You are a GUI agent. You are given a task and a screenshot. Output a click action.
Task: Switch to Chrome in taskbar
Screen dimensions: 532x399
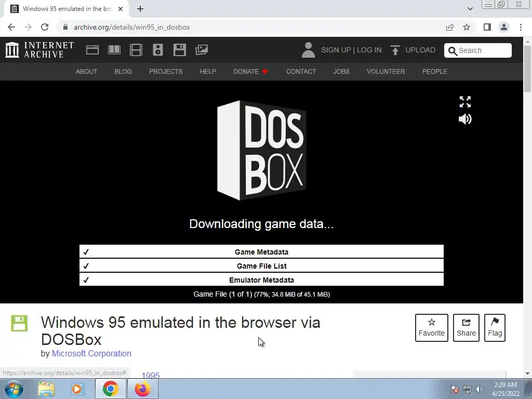[x=110, y=389]
